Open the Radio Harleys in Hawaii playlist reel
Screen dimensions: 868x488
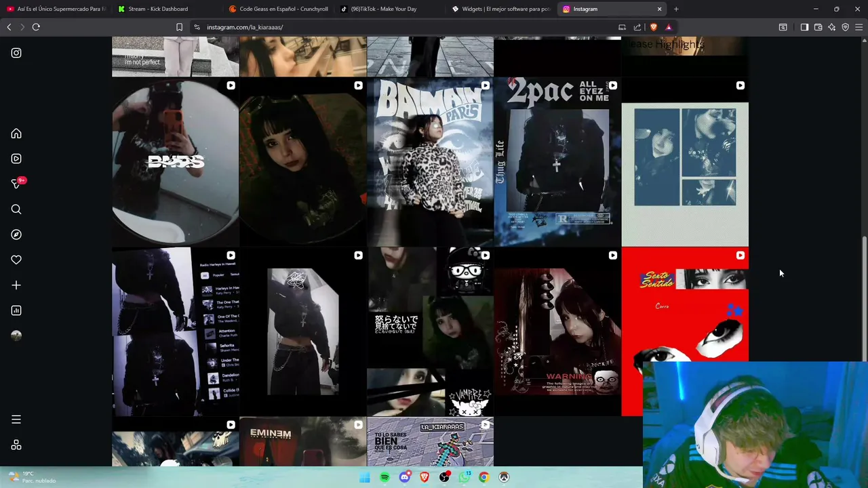coord(175,331)
